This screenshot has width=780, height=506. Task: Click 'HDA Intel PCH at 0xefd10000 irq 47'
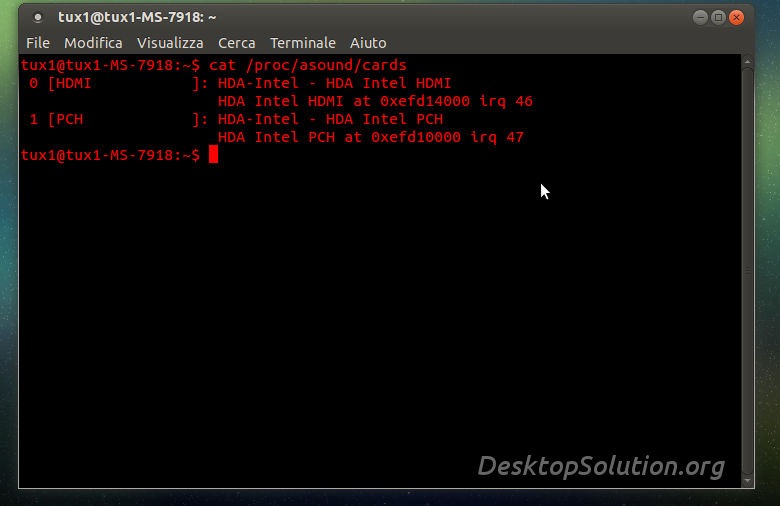click(371, 137)
